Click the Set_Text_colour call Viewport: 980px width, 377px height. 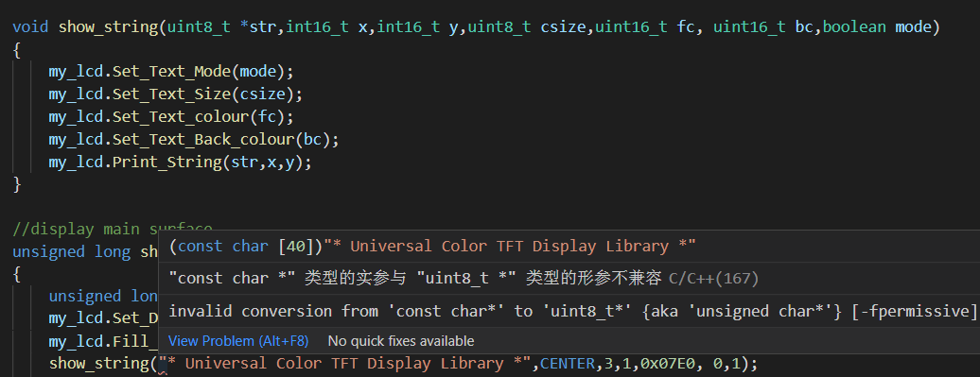coord(180,117)
